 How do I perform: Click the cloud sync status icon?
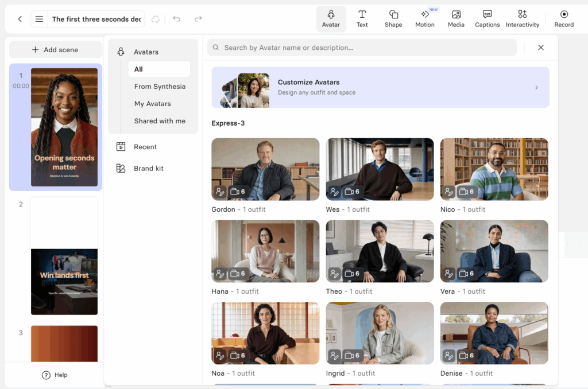click(x=156, y=19)
